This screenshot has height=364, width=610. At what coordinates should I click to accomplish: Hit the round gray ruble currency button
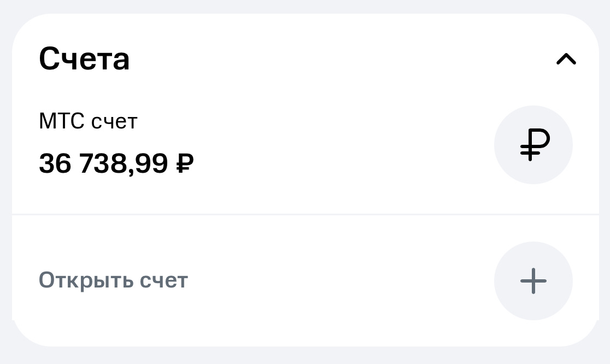[x=533, y=145]
